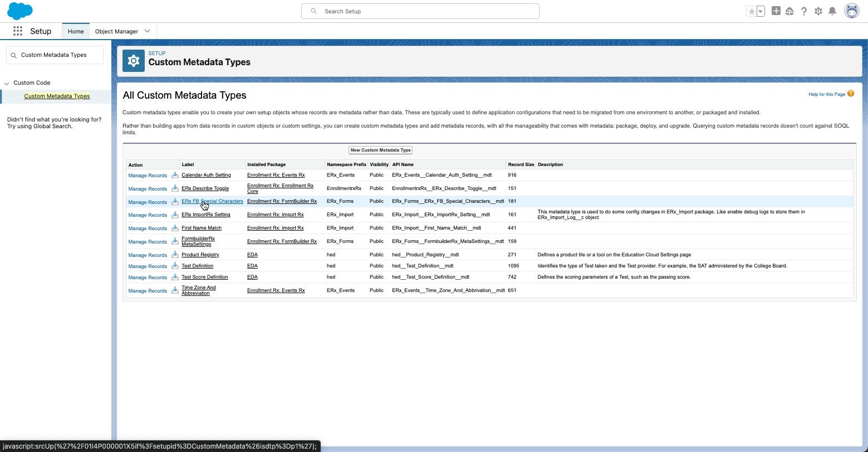Open Manage Records for Test Definition
The width and height of the screenshot is (868, 452).
pyautogui.click(x=148, y=266)
